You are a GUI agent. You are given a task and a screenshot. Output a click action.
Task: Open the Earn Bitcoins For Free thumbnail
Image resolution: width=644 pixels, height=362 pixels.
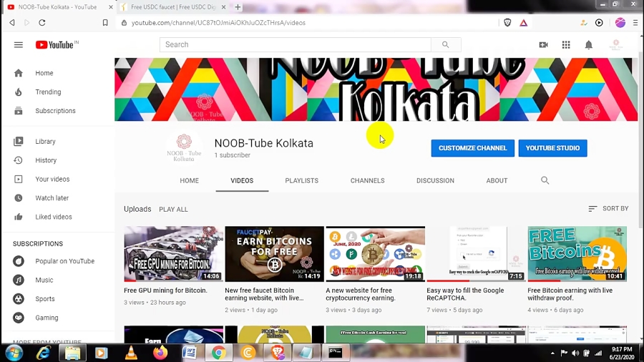(x=274, y=254)
